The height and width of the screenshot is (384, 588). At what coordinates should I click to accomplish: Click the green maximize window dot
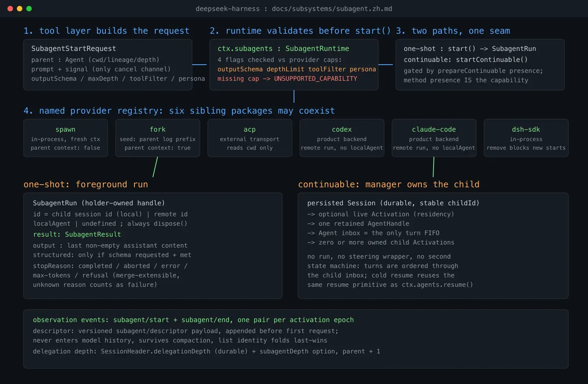pyautogui.click(x=29, y=9)
